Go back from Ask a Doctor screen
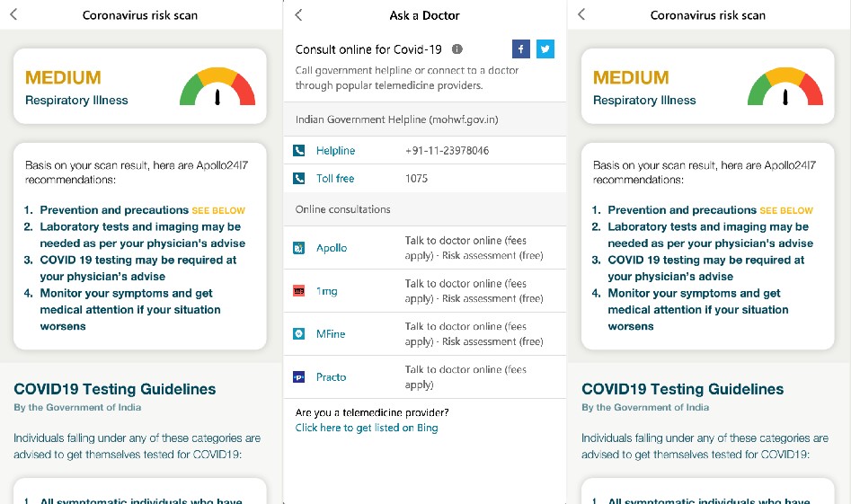 (x=298, y=14)
